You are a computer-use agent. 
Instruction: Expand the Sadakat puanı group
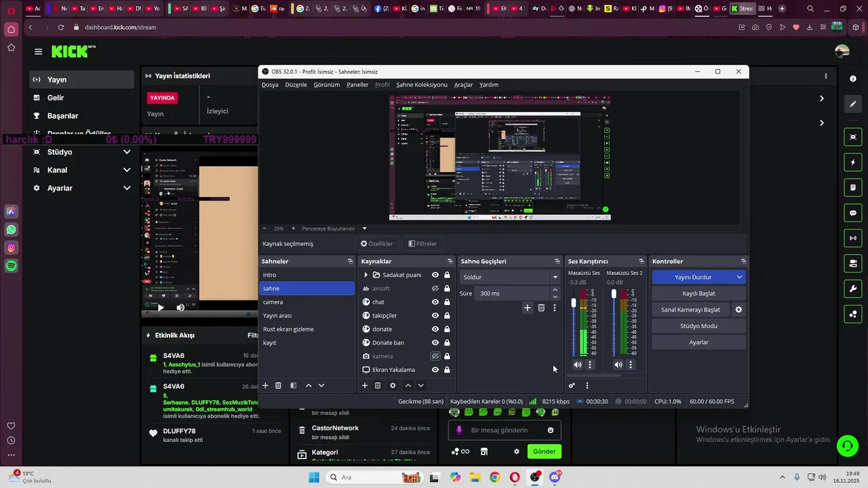[366, 275]
